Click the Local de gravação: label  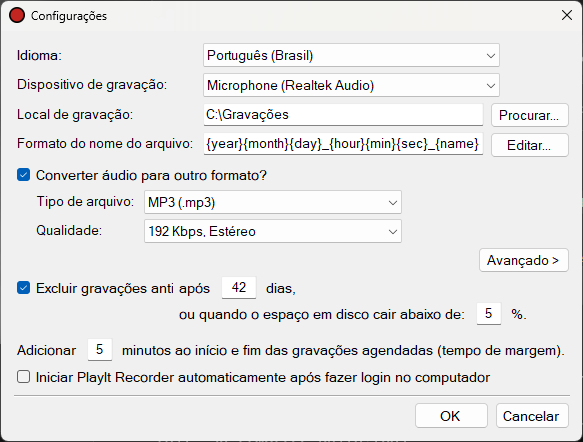point(75,114)
